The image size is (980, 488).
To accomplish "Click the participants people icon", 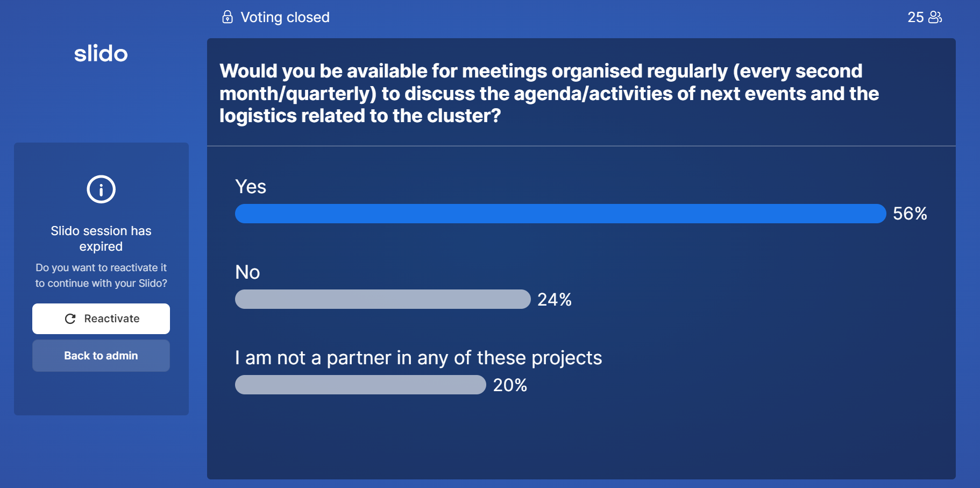I will (x=935, y=17).
